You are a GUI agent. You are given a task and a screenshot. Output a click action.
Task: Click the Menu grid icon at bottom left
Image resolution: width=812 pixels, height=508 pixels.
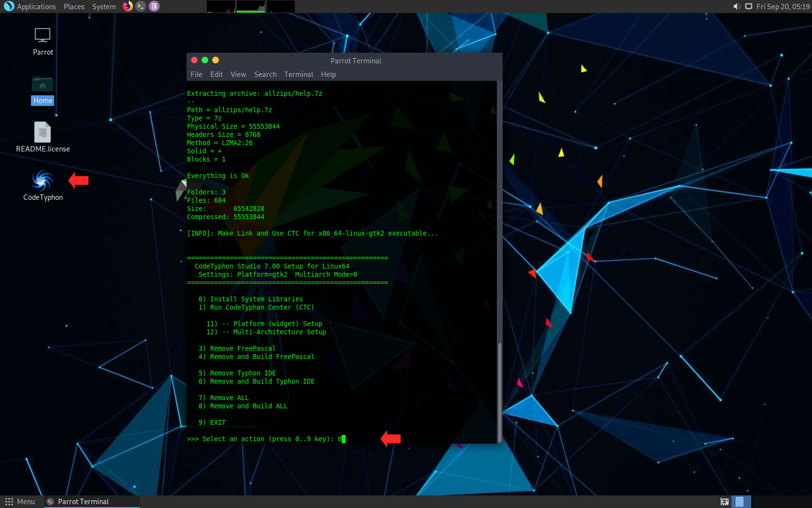tap(9, 502)
